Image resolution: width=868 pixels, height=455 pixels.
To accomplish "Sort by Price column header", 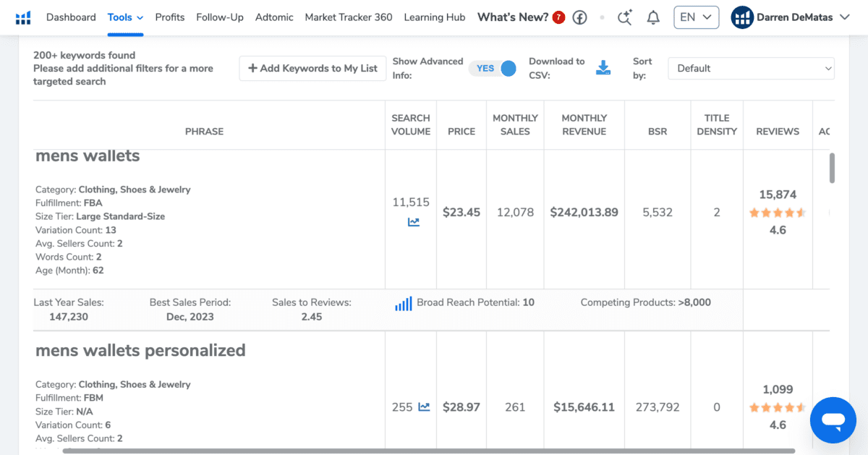I will point(461,132).
